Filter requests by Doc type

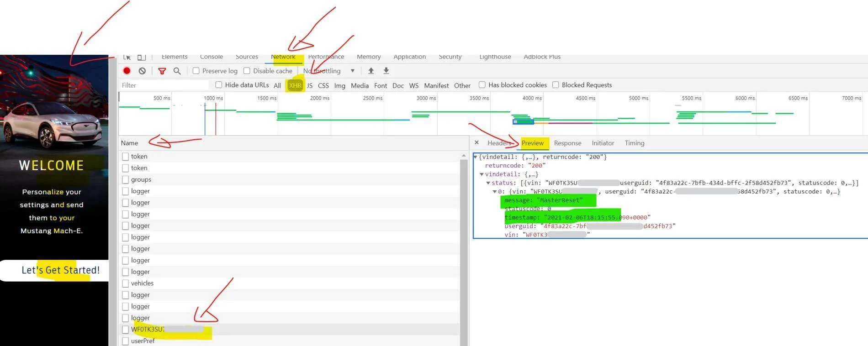398,85
